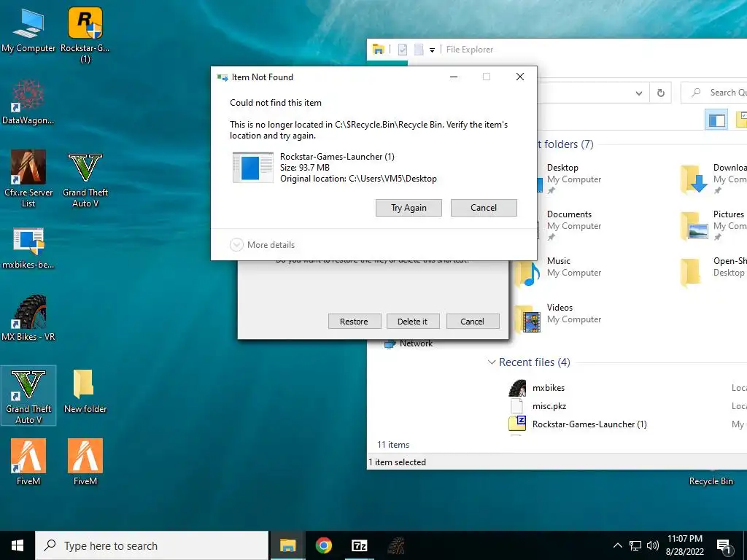Select the Rockstar-G... (1) desktop icon
Viewport: 747px width, 560px height.
click(x=85, y=35)
